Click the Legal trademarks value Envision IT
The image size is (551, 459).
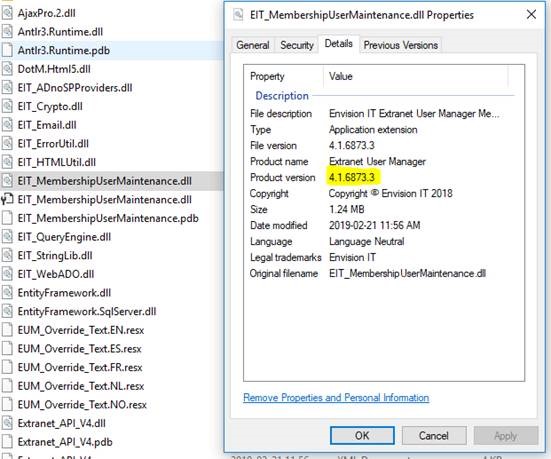point(352,257)
